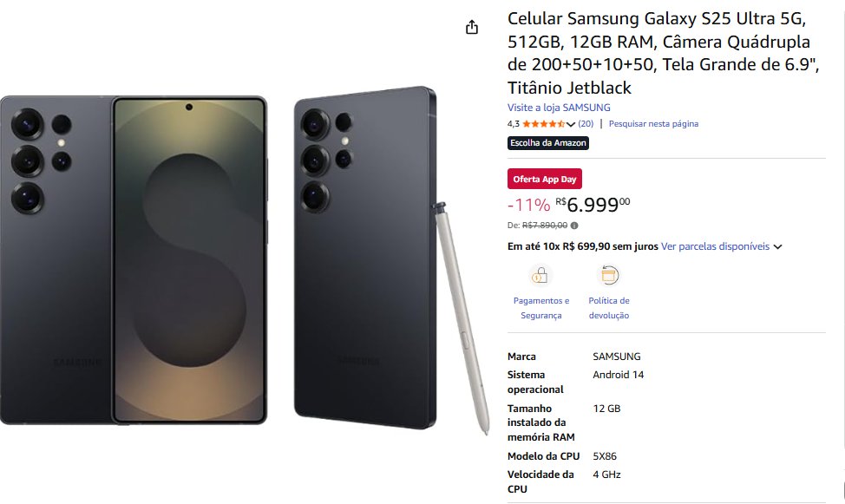Screen dimensions: 845x504
Task: Click the star rating icons
Action: click(543, 124)
